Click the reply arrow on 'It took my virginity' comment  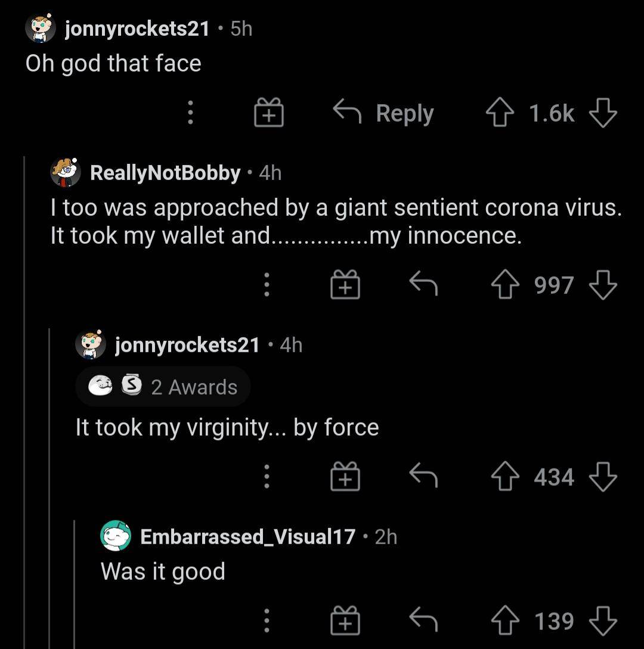(x=425, y=476)
